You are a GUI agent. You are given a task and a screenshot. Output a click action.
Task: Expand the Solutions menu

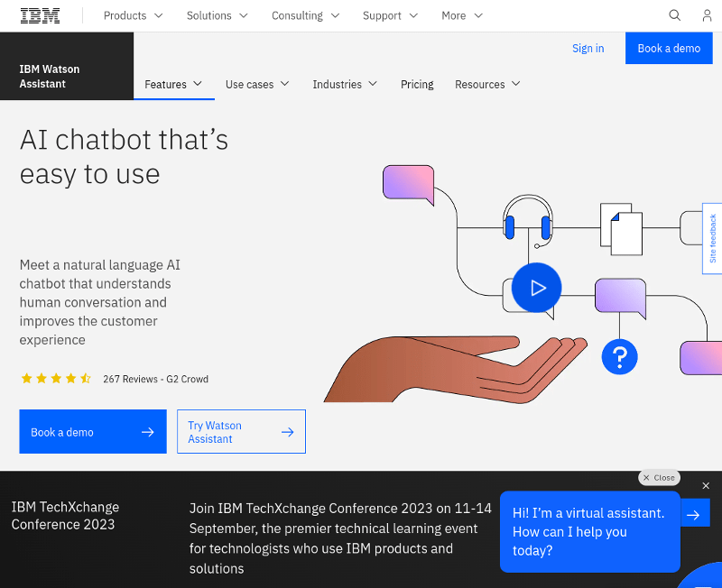[x=217, y=15]
